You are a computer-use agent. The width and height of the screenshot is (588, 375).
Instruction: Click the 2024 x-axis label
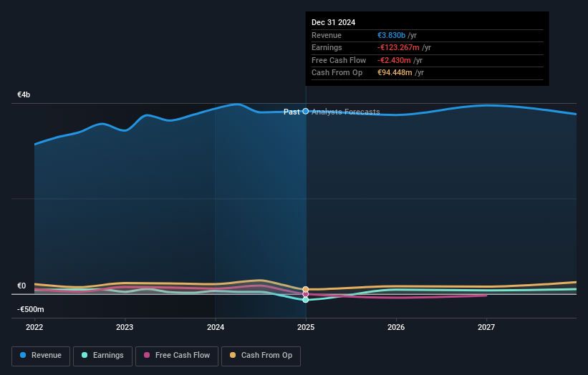tap(216, 327)
